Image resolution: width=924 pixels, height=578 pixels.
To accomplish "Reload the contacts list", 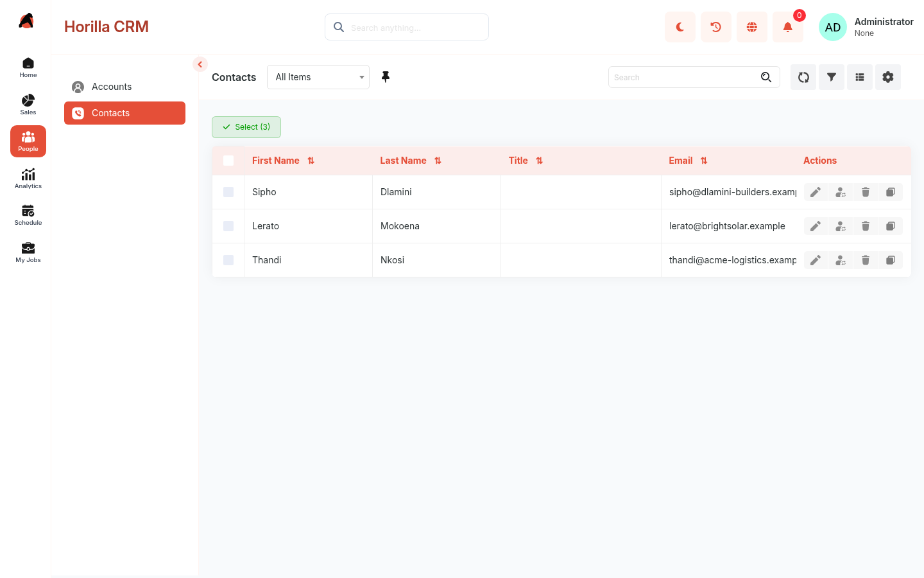I will [803, 77].
